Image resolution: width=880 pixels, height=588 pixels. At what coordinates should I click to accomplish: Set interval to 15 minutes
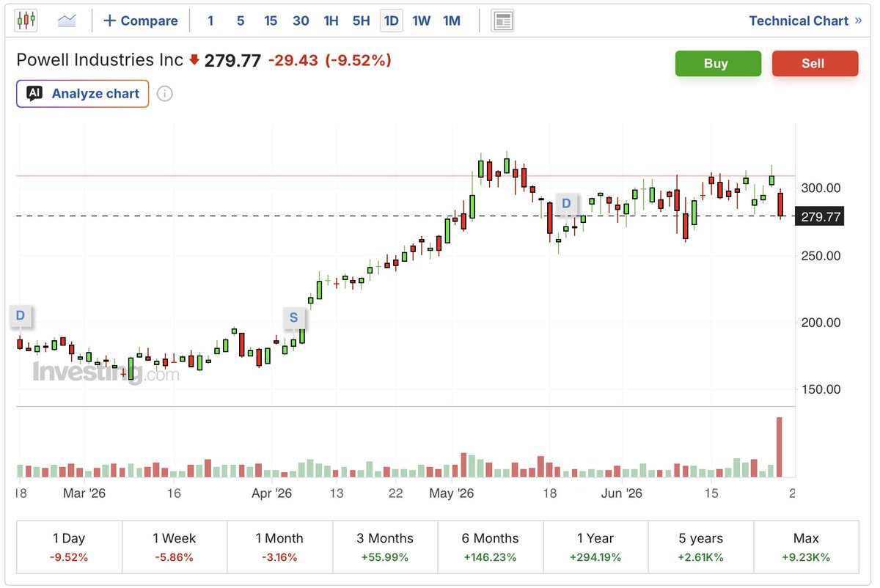(271, 21)
